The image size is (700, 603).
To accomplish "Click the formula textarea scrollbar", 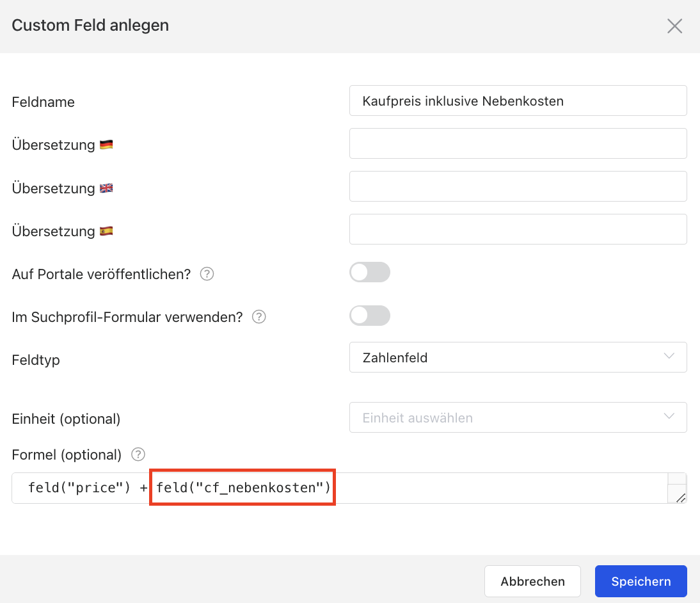I will [x=677, y=481].
